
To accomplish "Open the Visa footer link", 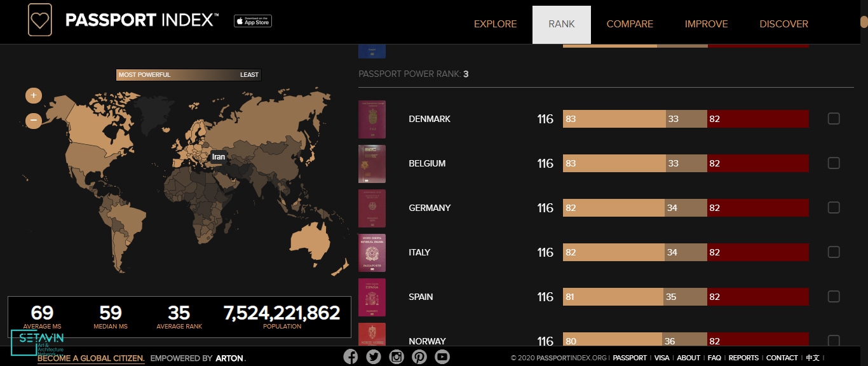I will click(661, 358).
